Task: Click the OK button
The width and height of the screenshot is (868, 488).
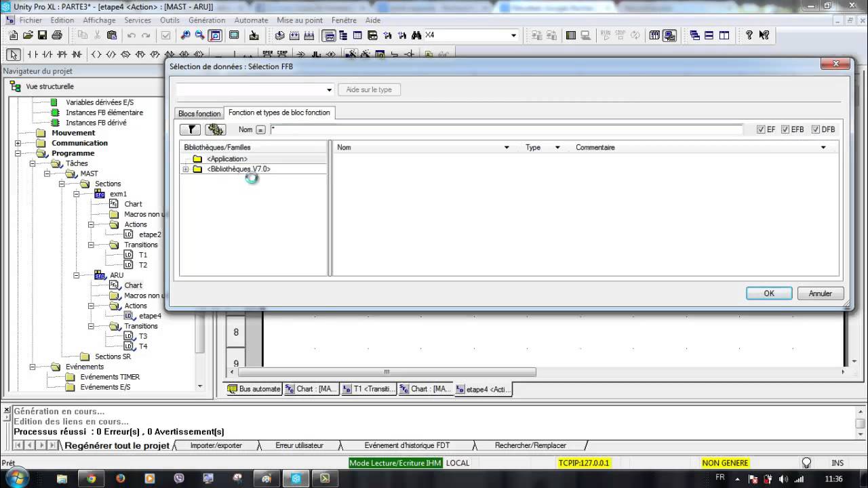Action: tap(769, 293)
